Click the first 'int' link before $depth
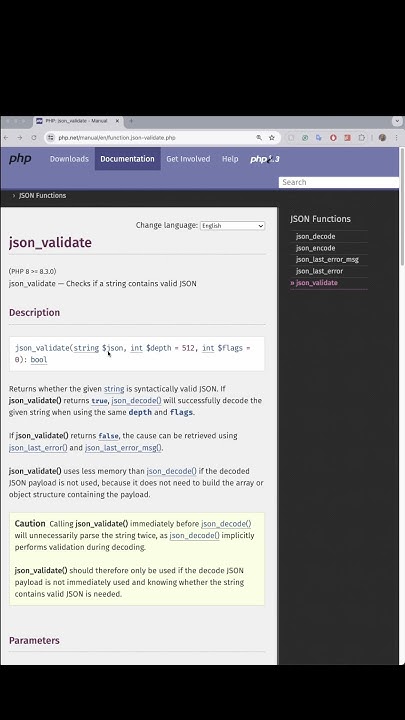This screenshot has height=720, width=405. [136, 348]
